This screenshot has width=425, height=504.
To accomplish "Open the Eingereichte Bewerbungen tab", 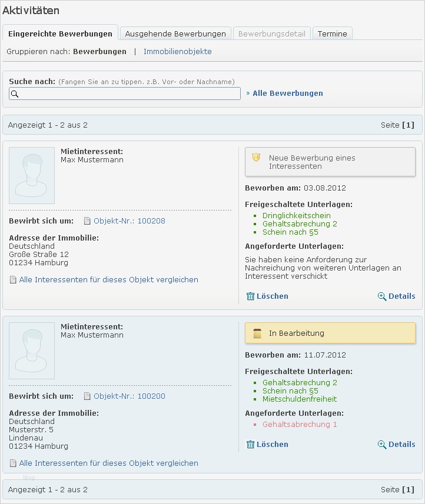I will tap(60, 33).
